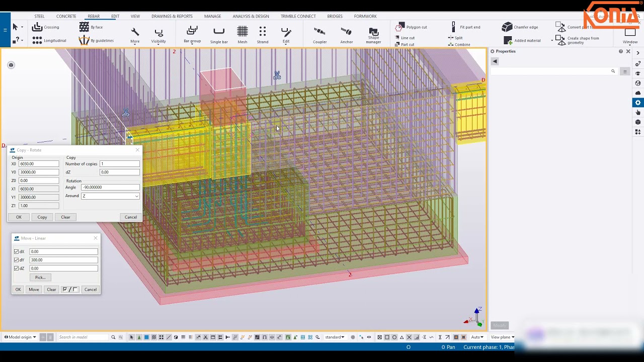Select the Chamfer edge tool
This screenshot has height=362, width=644.
(x=520, y=27)
